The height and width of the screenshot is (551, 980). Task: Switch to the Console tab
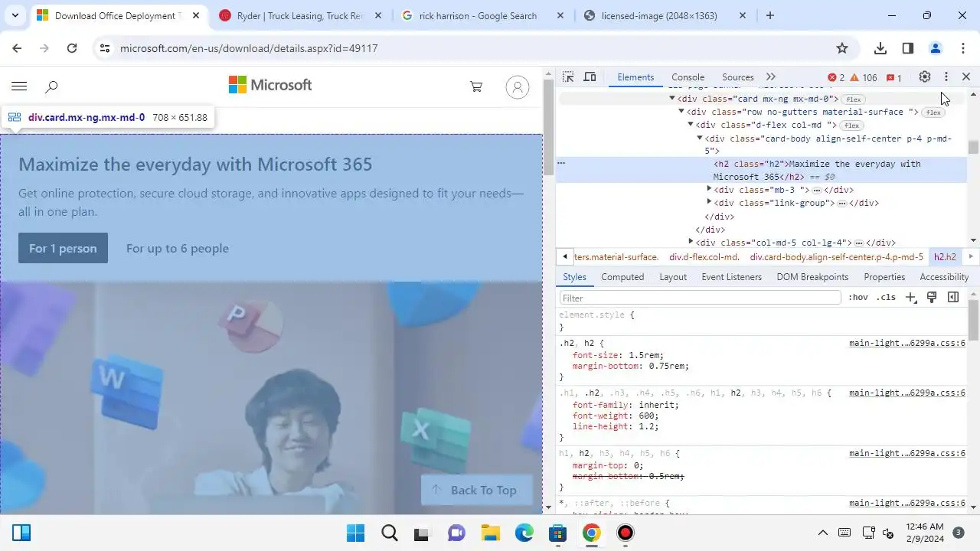(688, 77)
